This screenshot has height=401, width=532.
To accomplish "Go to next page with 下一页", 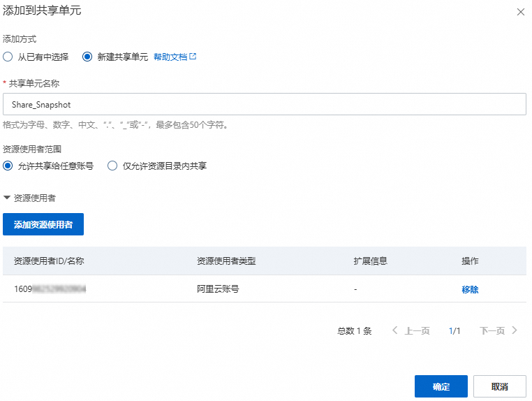I will click(492, 330).
